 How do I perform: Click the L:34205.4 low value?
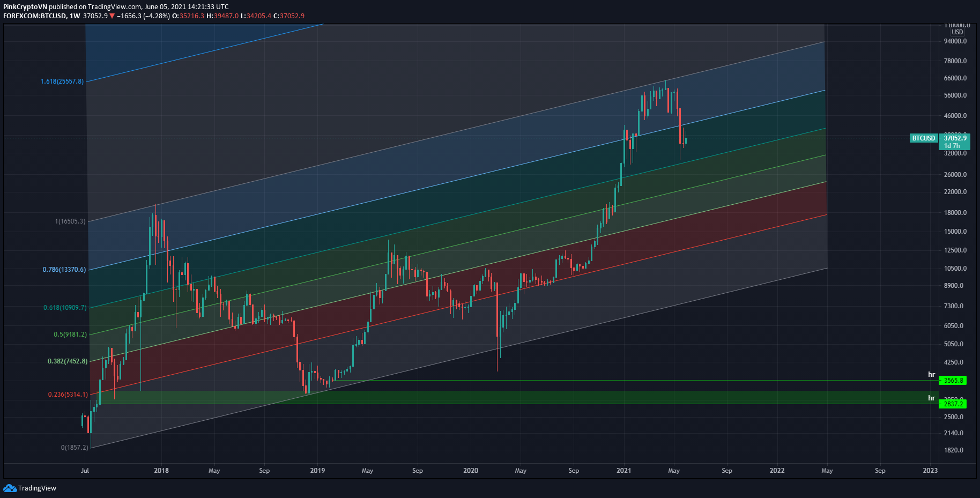[x=256, y=16]
